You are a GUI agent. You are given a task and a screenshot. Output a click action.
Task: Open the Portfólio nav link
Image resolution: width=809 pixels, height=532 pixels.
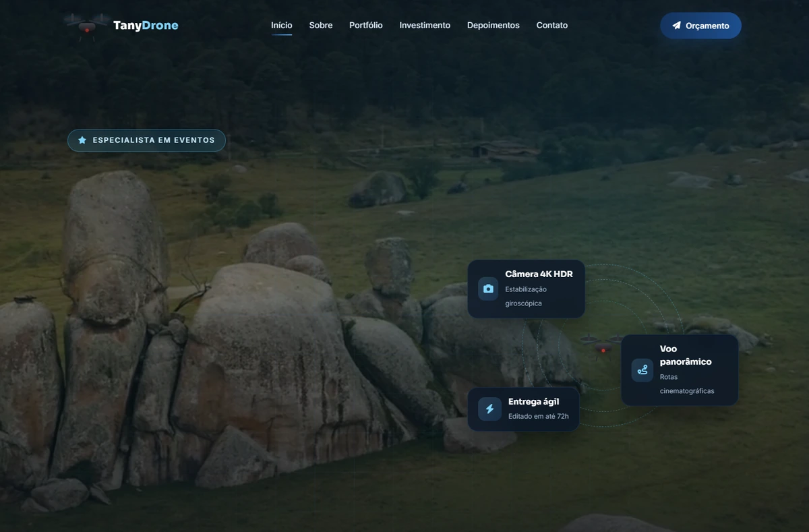(x=366, y=25)
